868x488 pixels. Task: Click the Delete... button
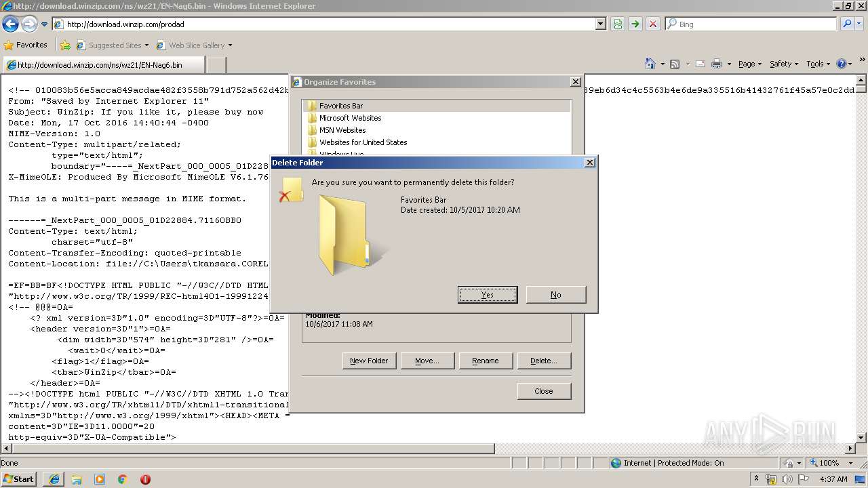pyautogui.click(x=544, y=361)
